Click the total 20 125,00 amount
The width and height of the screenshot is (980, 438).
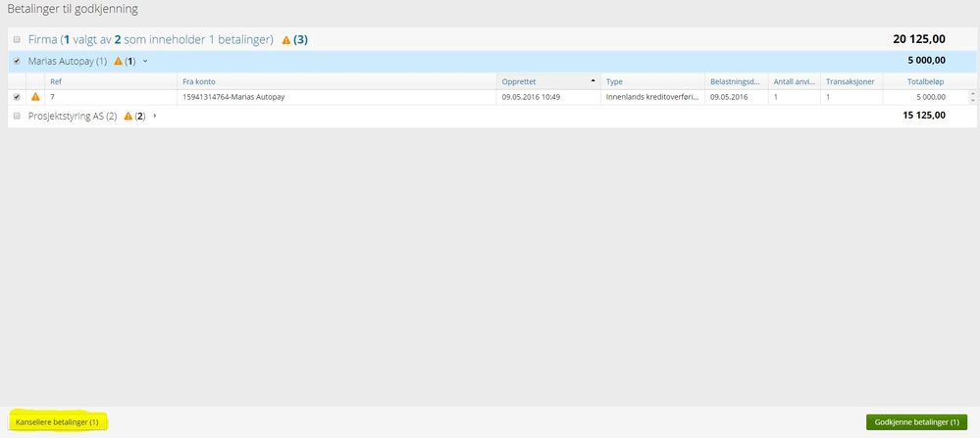click(919, 39)
